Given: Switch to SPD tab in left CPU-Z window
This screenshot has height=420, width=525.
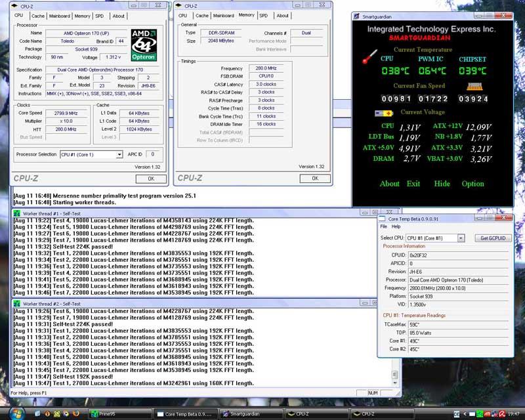Looking at the screenshot, I should [x=100, y=16].
